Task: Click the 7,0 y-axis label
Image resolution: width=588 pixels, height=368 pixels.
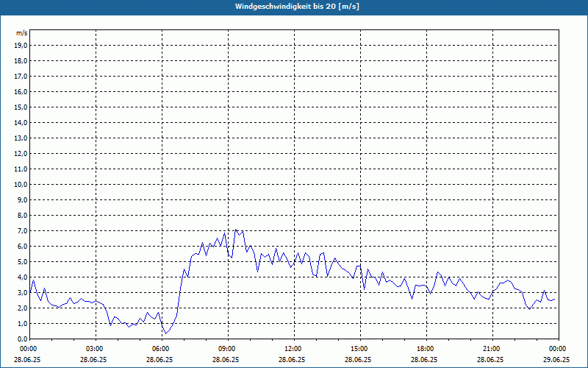Action: [x=22, y=231]
